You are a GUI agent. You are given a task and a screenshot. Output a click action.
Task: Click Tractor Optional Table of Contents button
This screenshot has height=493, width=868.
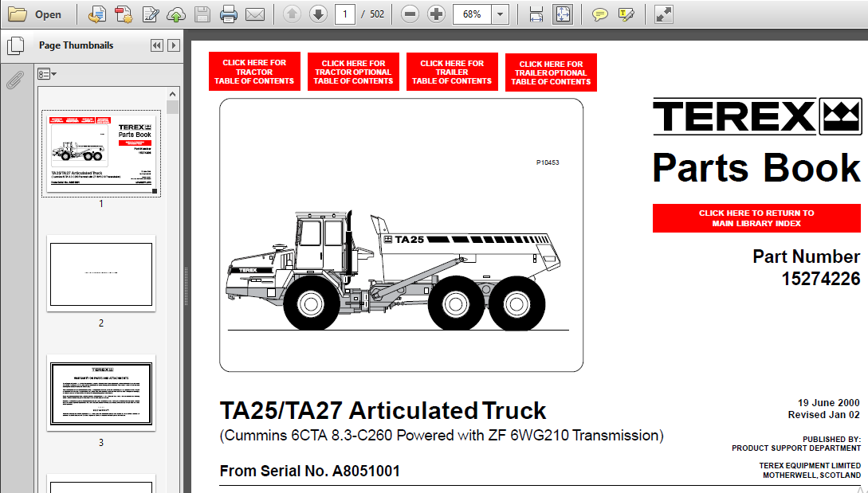coord(353,72)
